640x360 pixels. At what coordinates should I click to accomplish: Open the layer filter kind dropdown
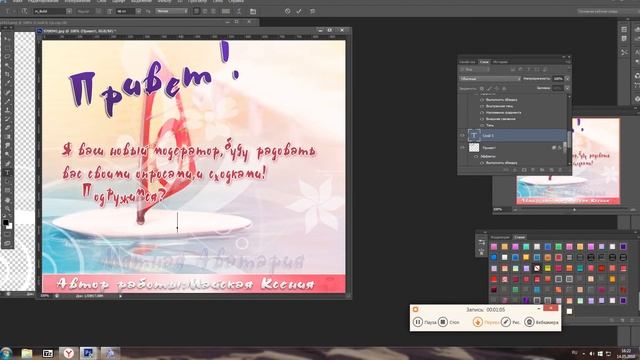pos(475,69)
